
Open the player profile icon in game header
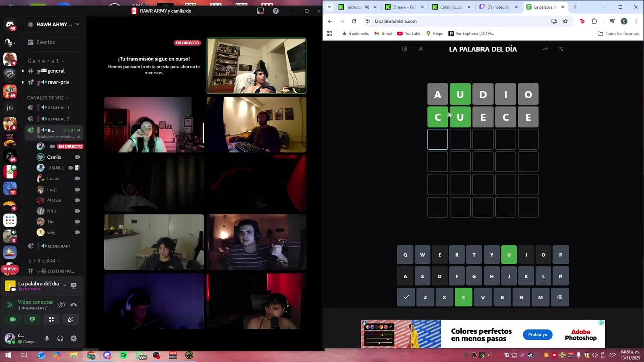pos(421,49)
